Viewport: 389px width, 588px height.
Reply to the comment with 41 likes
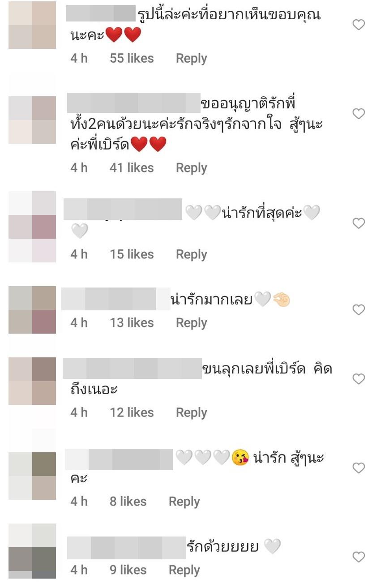pyautogui.click(x=191, y=168)
